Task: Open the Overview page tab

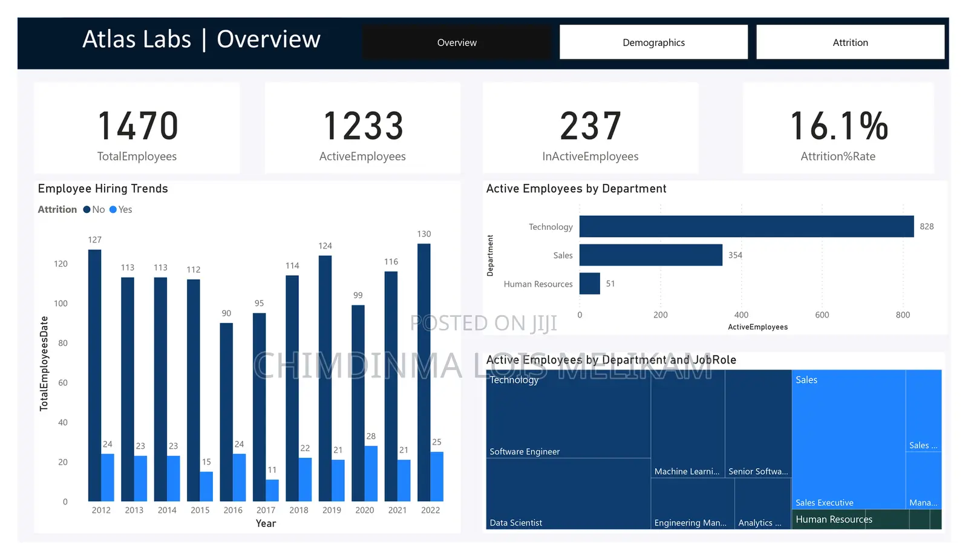Action: click(x=457, y=42)
